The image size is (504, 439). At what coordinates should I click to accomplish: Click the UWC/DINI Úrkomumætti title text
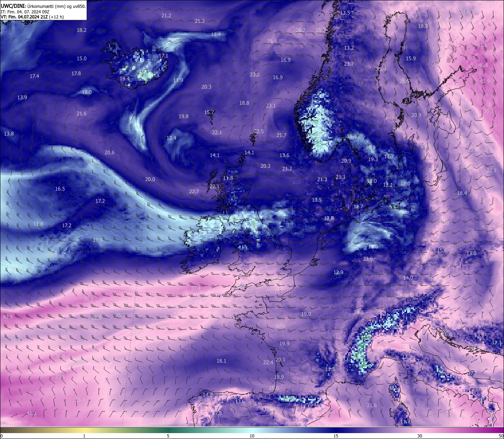(43, 6)
